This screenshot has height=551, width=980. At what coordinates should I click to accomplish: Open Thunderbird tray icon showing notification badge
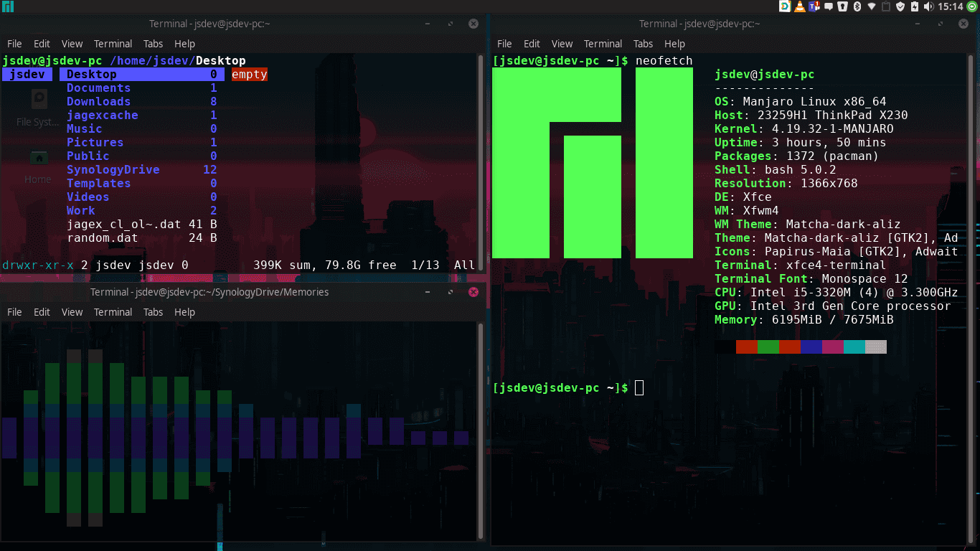(x=812, y=6)
